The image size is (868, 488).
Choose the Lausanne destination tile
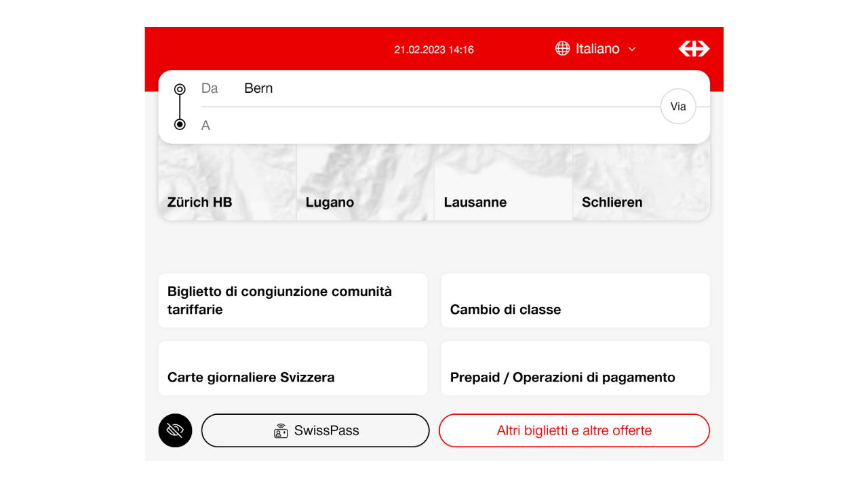click(503, 183)
